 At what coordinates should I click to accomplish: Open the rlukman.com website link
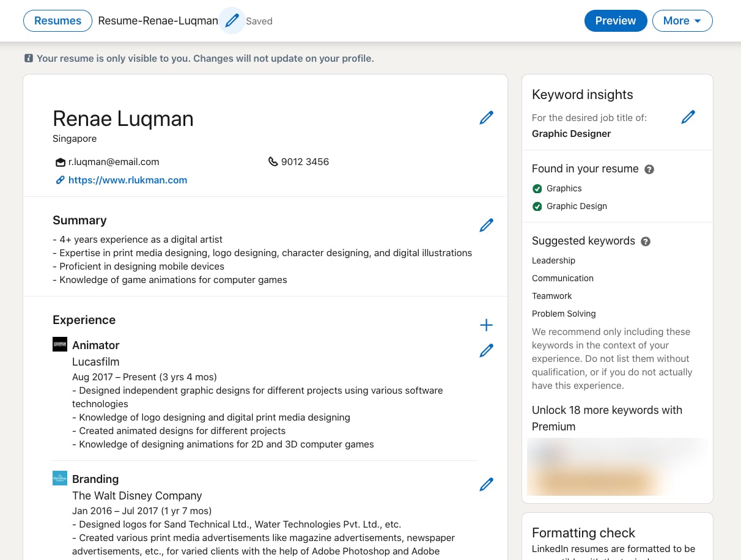tap(127, 180)
